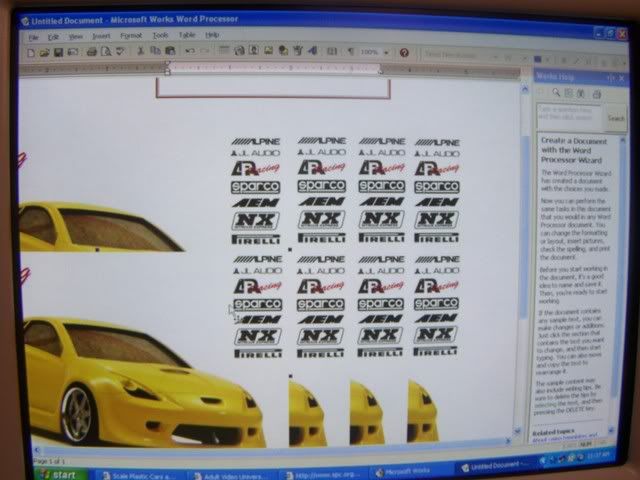Click the horizontal scrollbar right arrow
Screen dimensions: 640x480
tap(508, 441)
